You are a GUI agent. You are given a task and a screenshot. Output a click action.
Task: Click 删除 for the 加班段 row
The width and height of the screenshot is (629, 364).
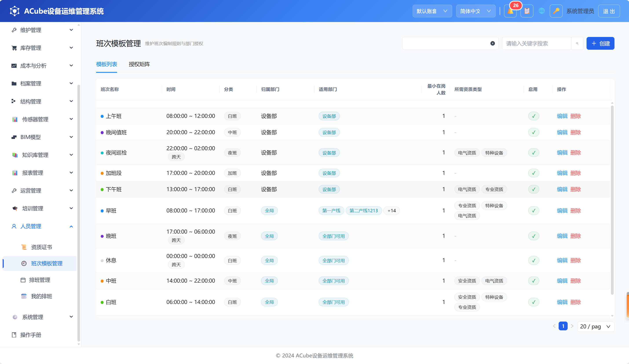[x=576, y=173]
